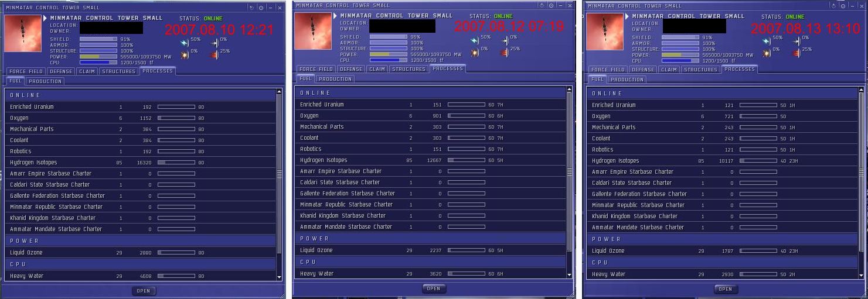This screenshot has height=299, width=868.
Task: Click the circular options icon, 08.13 window title bar
Action: 843,6
